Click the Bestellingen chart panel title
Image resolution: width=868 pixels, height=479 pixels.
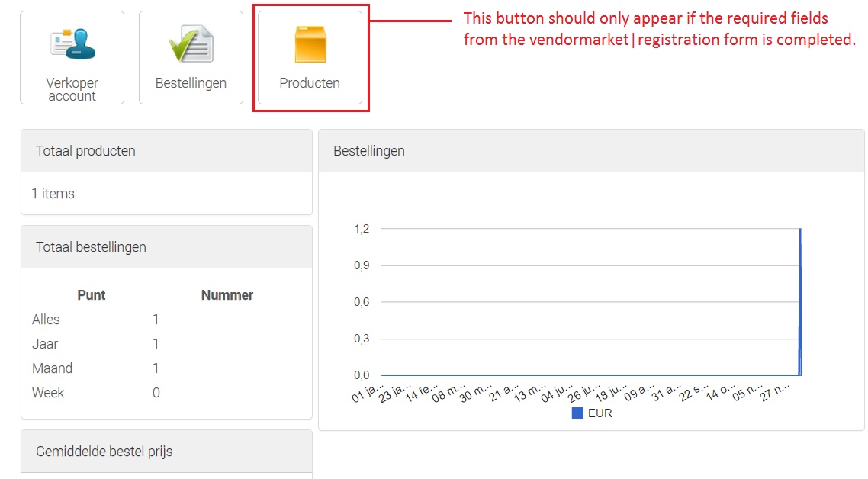[x=369, y=151]
